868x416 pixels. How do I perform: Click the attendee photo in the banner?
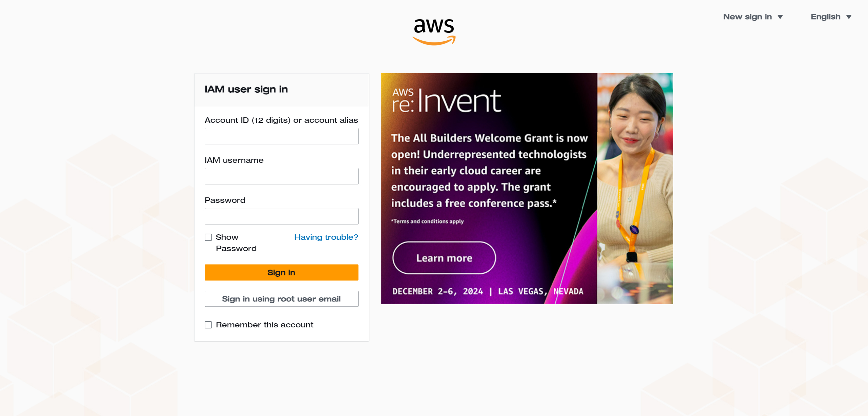pyautogui.click(x=635, y=188)
